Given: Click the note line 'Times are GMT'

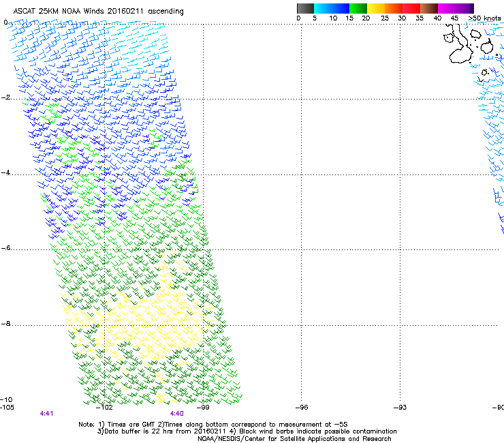Looking at the screenshot, I should coord(131,425).
